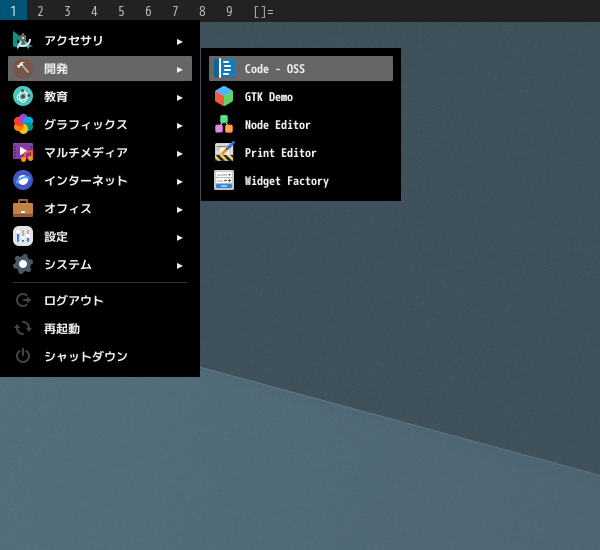Image resolution: width=600 pixels, height=550 pixels.
Task: Expand the 教育 submenu arrow
Action: 179,98
